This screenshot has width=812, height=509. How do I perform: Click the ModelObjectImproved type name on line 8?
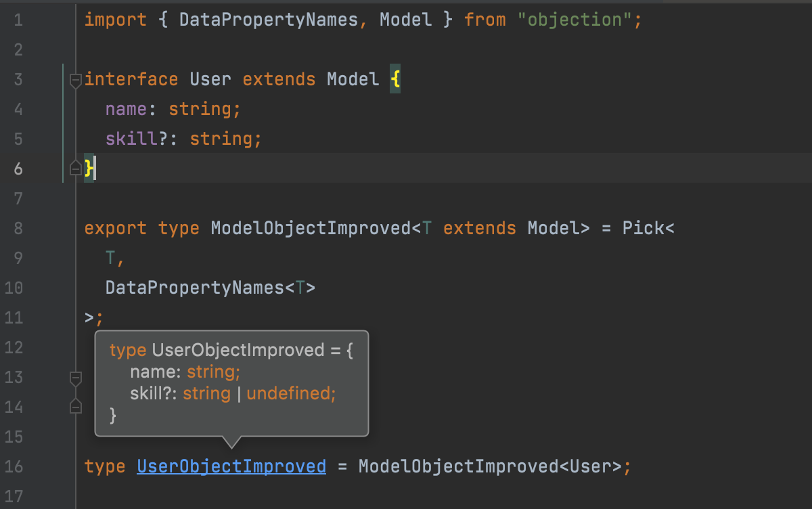click(x=311, y=228)
